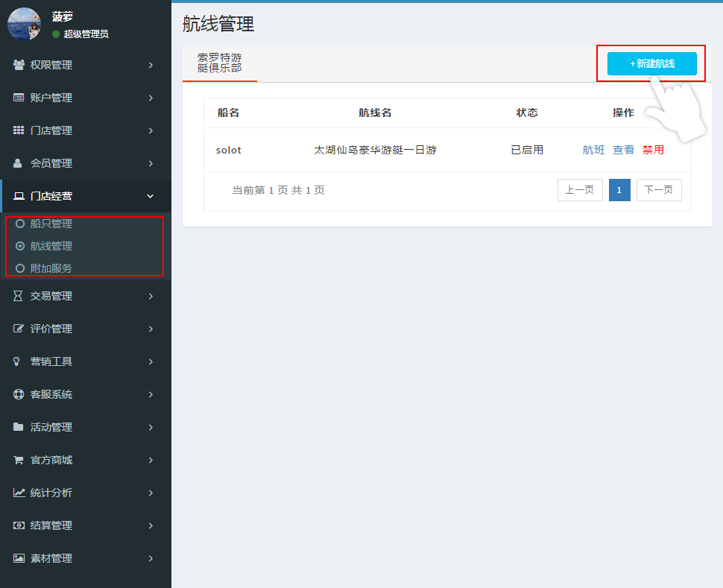
Task: Click the 门店管理 grid icon
Action: pos(19,130)
